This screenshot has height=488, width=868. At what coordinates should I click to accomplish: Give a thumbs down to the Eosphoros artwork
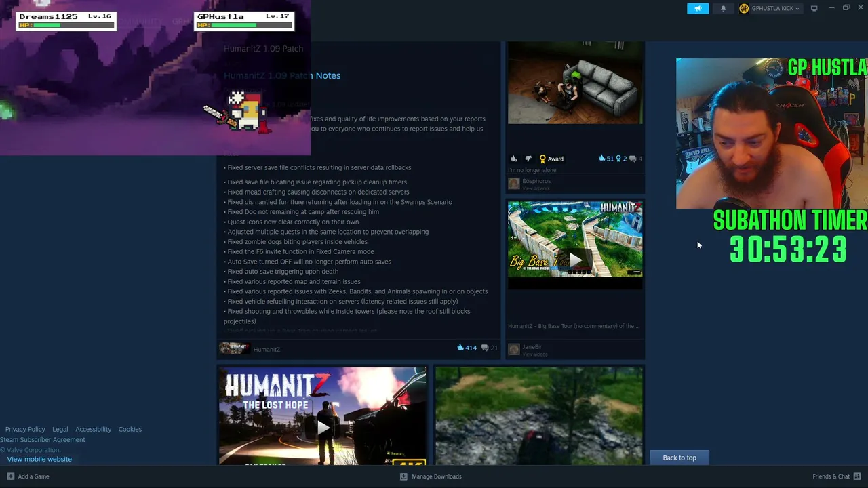pyautogui.click(x=528, y=159)
